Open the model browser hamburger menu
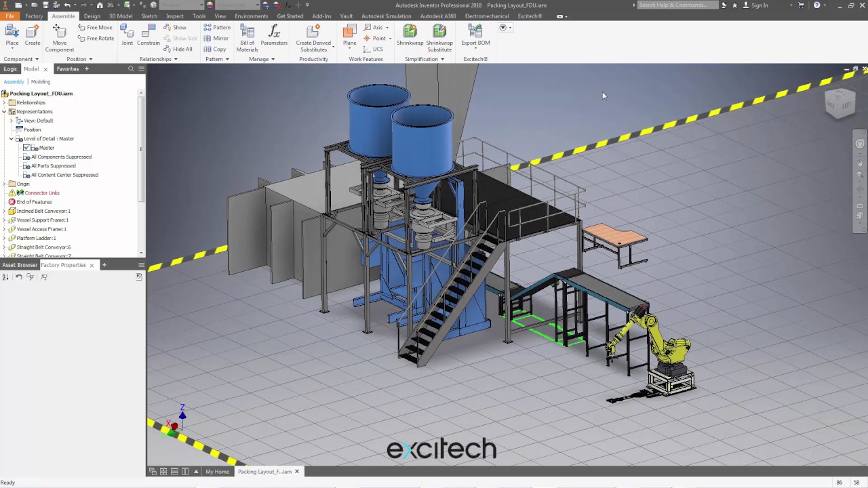868x488 pixels. click(x=141, y=69)
